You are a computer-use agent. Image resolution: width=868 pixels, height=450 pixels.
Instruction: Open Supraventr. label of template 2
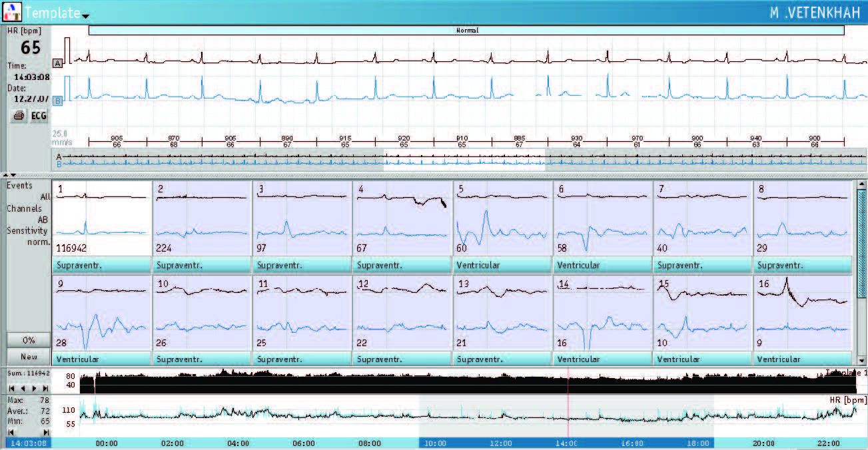(202, 265)
